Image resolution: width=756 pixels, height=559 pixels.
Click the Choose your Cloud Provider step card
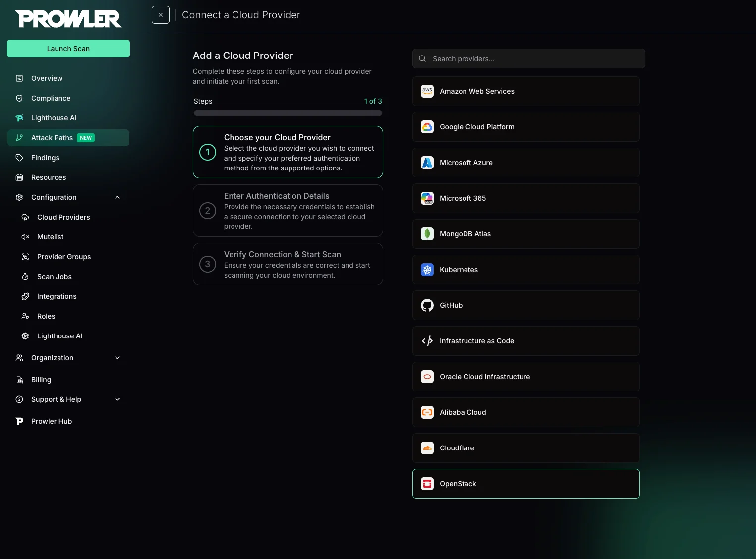pyautogui.click(x=288, y=152)
